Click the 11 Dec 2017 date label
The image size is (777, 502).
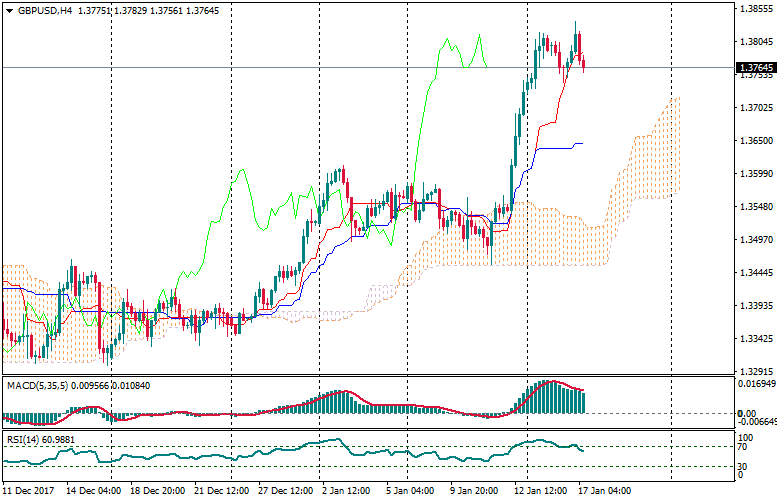28,492
